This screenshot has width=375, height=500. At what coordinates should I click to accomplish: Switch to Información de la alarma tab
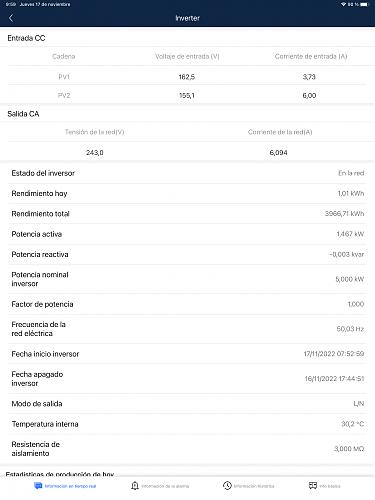coord(165,486)
